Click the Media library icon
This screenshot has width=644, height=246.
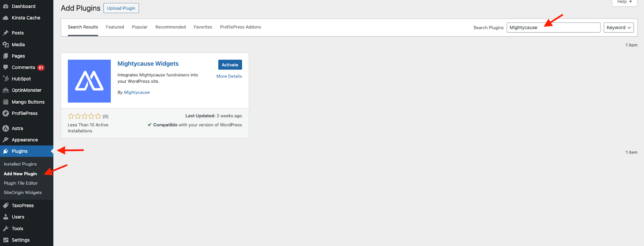6,45
